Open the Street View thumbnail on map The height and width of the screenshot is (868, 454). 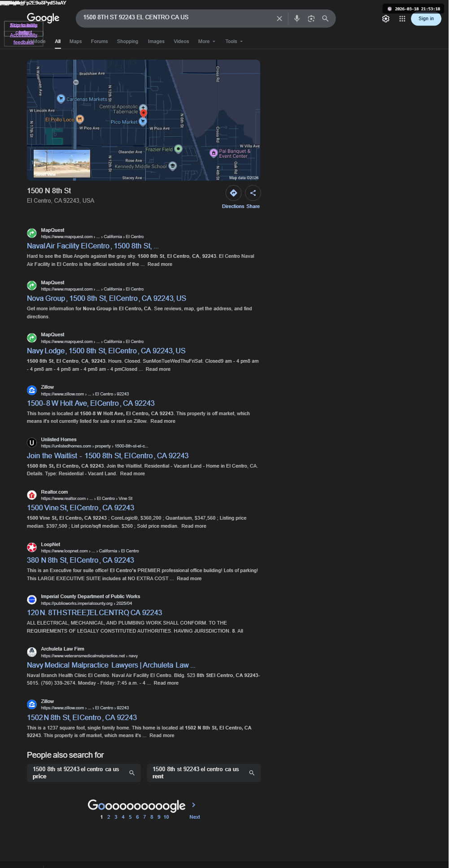coord(62,164)
